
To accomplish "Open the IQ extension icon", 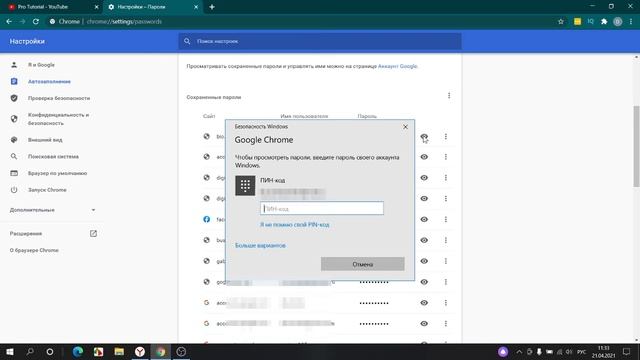I will 590,21.
